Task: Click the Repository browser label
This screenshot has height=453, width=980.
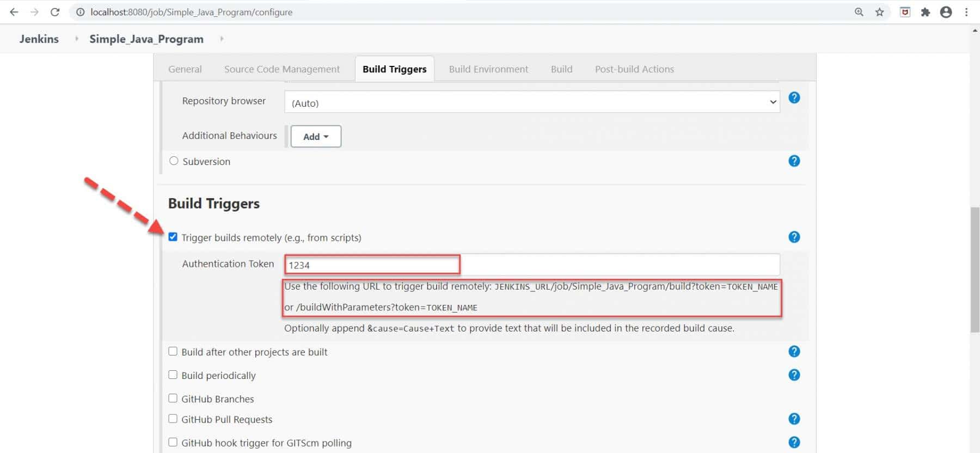Action: coord(224,101)
